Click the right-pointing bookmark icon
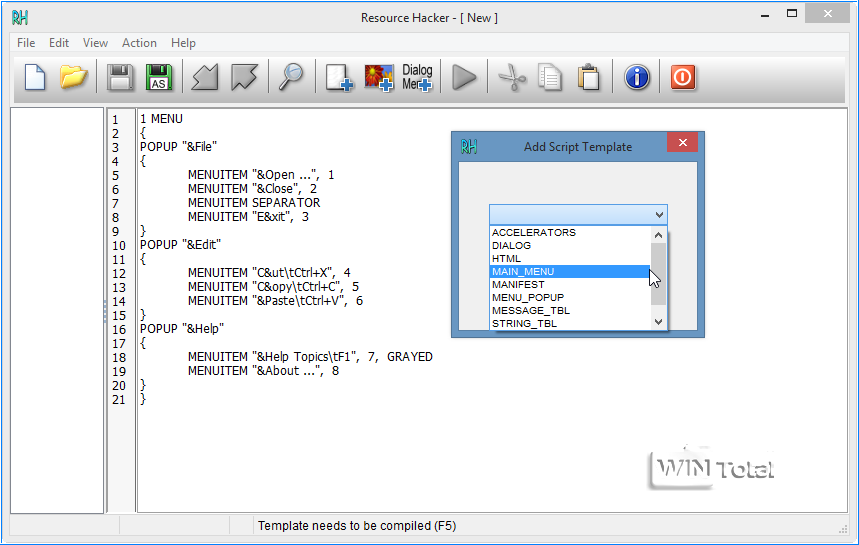859x545 pixels. point(244,77)
